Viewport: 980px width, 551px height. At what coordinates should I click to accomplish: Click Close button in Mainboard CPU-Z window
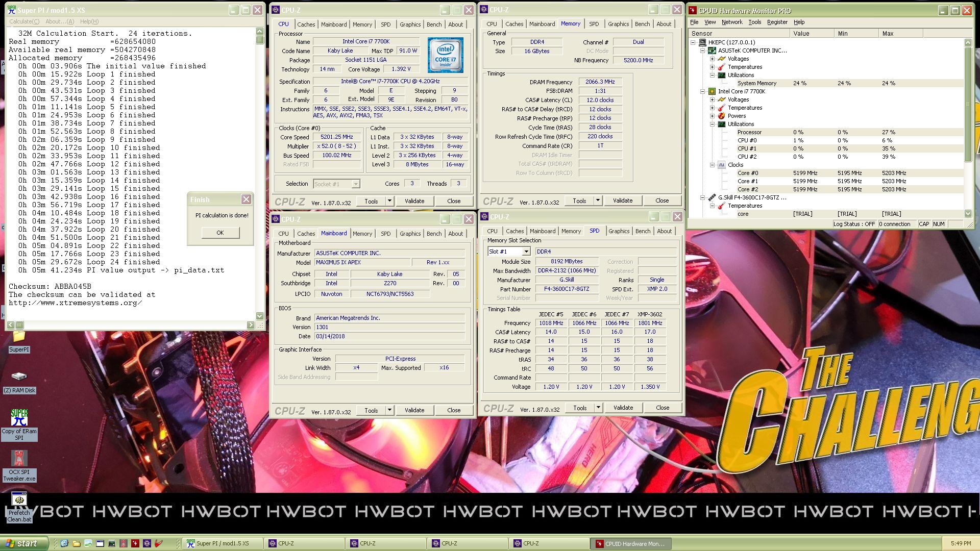pos(454,410)
